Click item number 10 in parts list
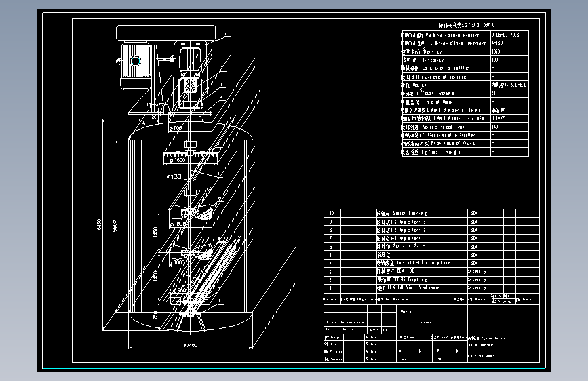 pos(332,213)
